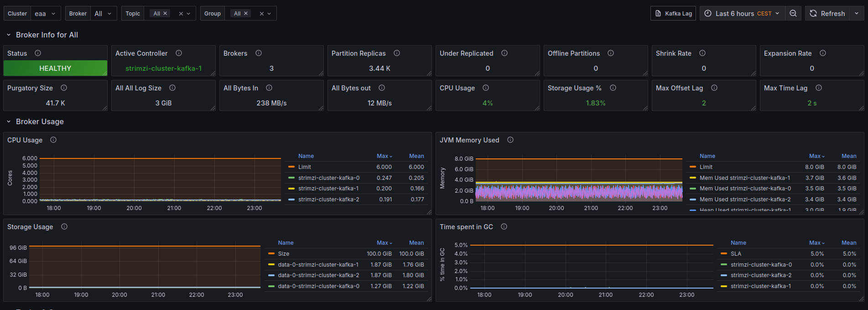Click info icon beside Under Replicated
868x310 pixels.
[x=504, y=53]
